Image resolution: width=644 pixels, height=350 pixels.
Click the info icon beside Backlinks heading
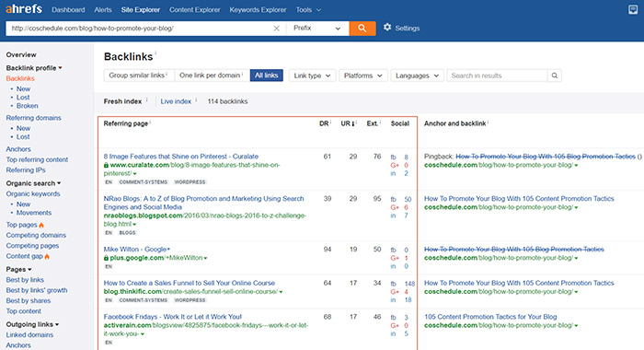click(x=155, y=53)
